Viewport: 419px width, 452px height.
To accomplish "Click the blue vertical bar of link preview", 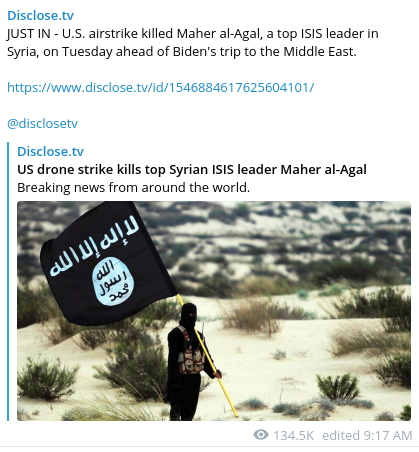I will tap(8, 282).
